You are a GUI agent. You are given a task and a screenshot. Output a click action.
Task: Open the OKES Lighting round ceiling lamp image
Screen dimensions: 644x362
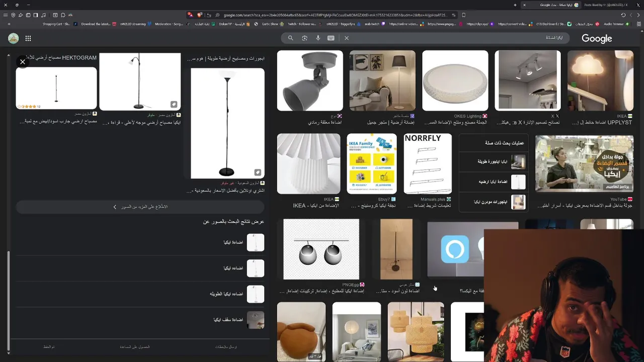tap(455, 80)
